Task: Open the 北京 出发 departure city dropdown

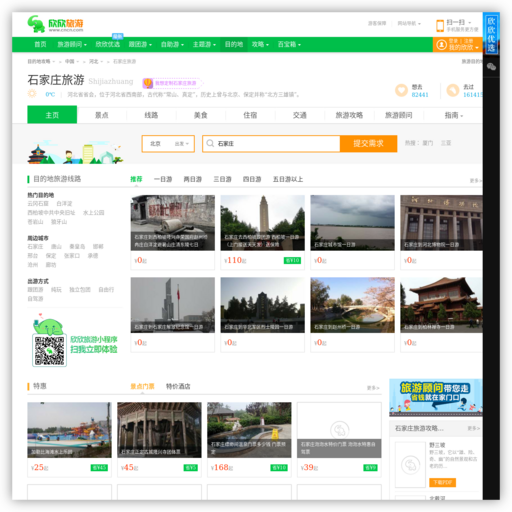Action: tap(168, 144)
